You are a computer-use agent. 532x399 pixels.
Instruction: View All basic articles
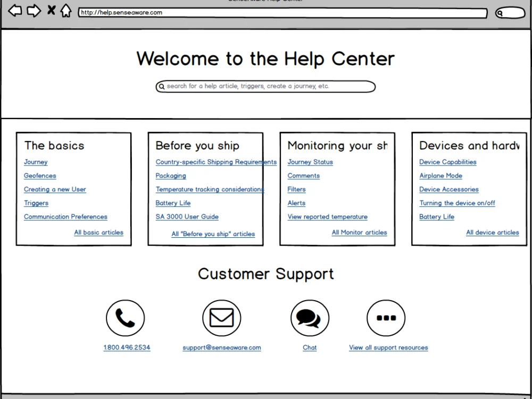click(99, 232)
